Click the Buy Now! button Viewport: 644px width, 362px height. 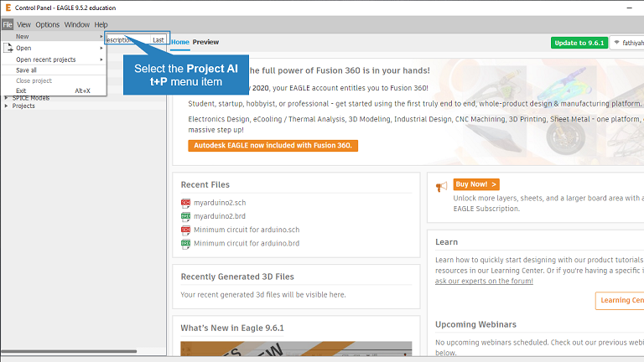point(476,184)
